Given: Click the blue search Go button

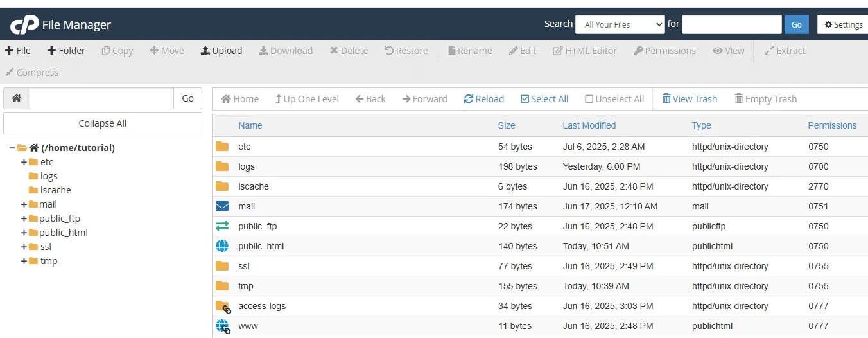Looking at the screenshot, I should pos(796,24).
